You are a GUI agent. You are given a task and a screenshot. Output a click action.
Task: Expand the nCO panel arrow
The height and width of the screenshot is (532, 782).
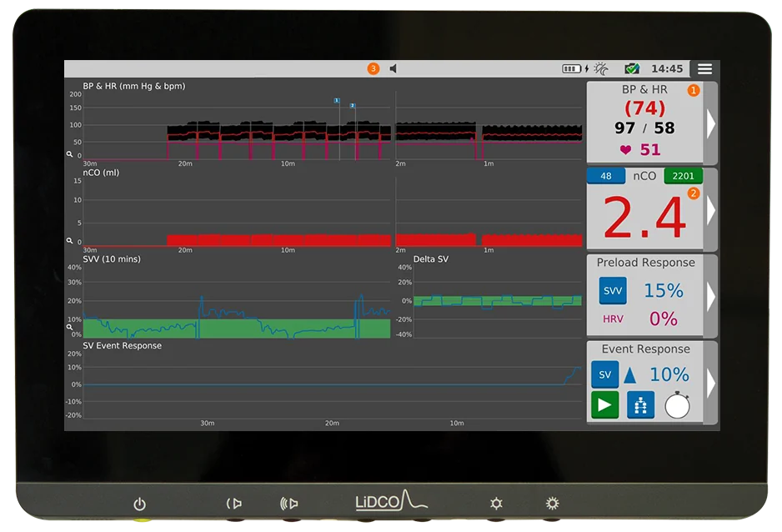tap(710, 210)
